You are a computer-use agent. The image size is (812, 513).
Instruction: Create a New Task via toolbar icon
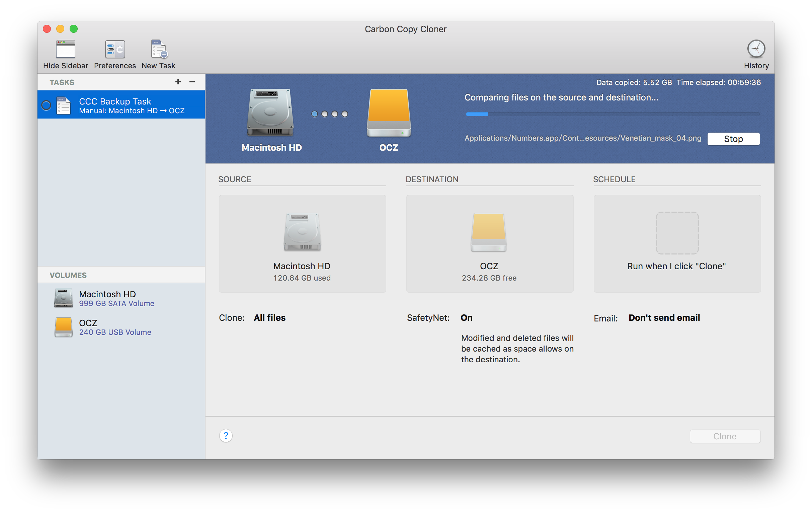pyautogui.click(x=159, y=50)
